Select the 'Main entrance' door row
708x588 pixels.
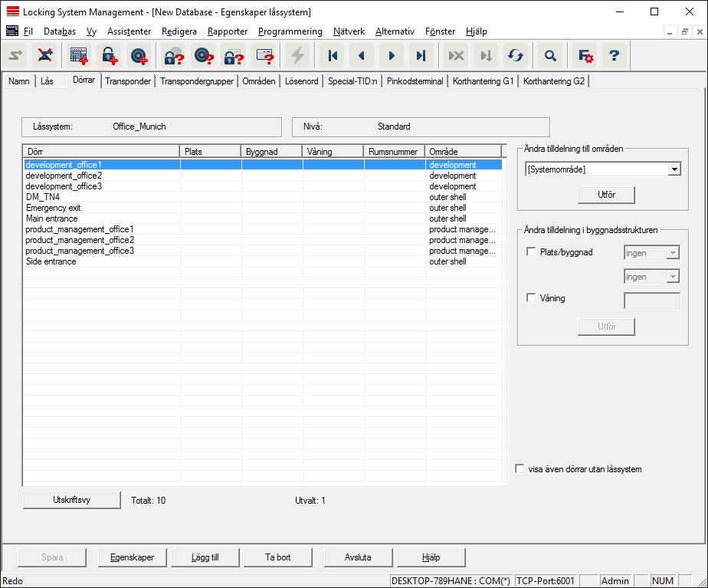[x=52, y=218]
